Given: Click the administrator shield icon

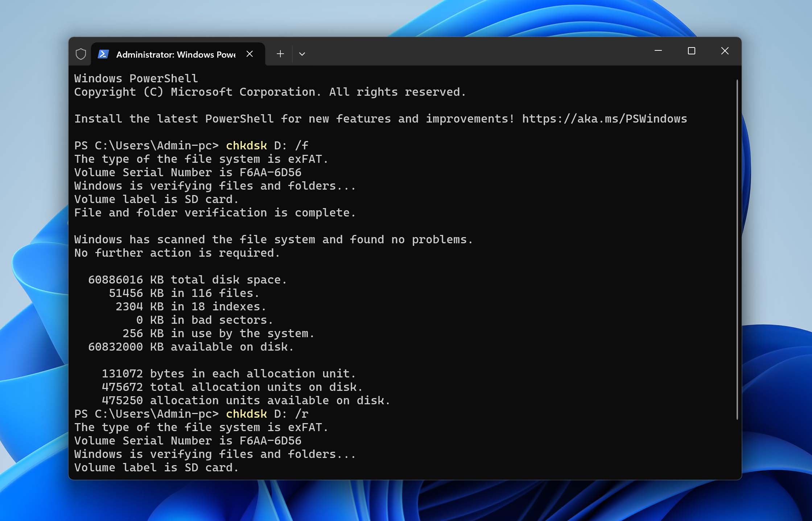Looking at the screenshot, I should point(81,54).
